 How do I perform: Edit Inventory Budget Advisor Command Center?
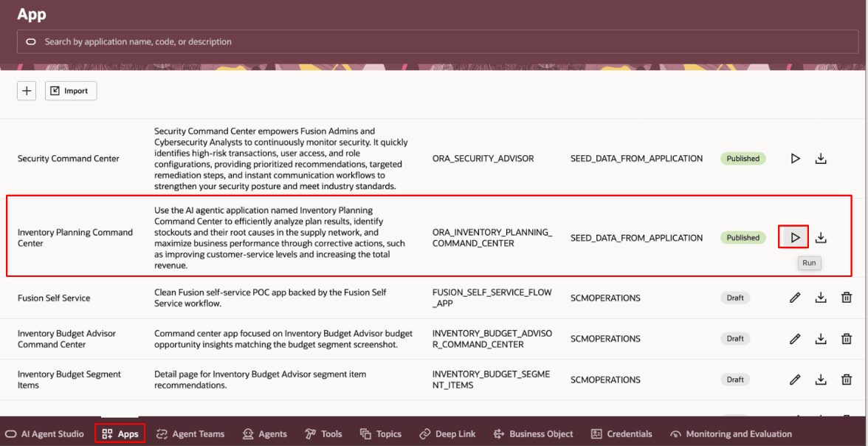click(795, 338)
